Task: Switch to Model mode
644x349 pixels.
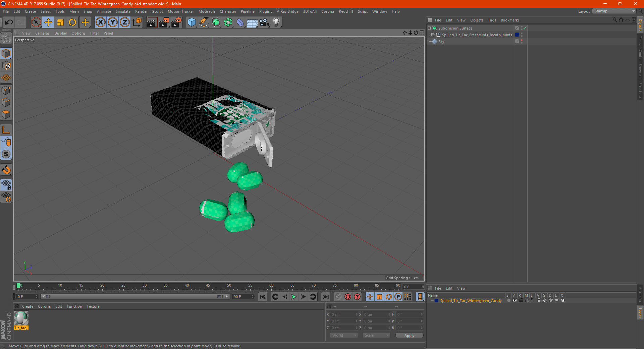Action: click(x=6, y=53)
